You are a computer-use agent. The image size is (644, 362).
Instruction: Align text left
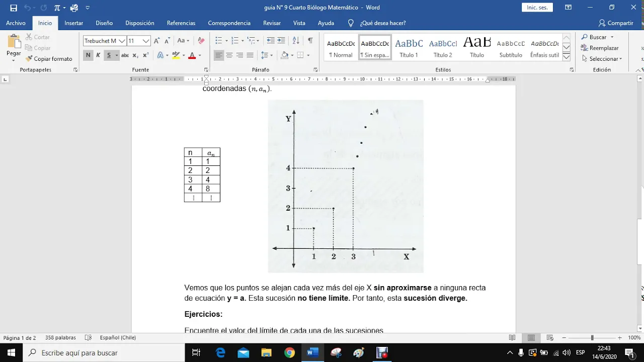[x=219, y=55]
